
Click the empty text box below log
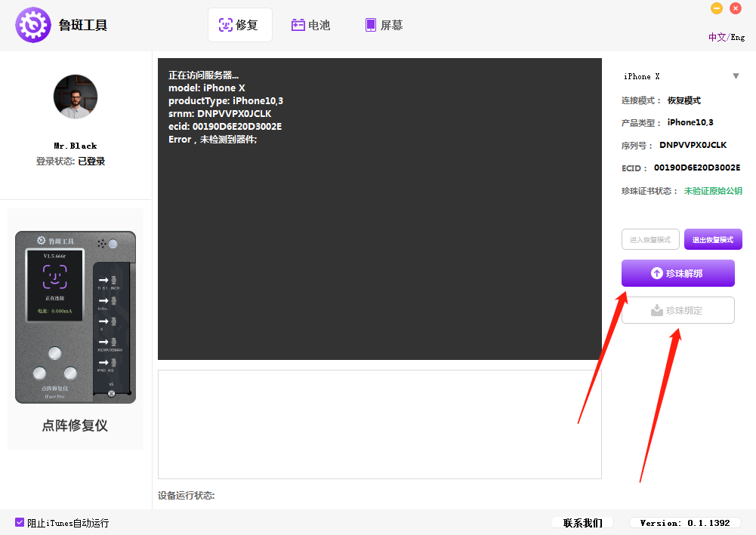point(379,424)
